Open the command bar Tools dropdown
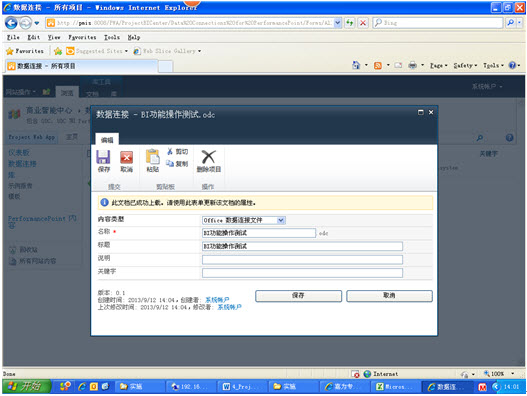527x396 pixels. point(493,66)
